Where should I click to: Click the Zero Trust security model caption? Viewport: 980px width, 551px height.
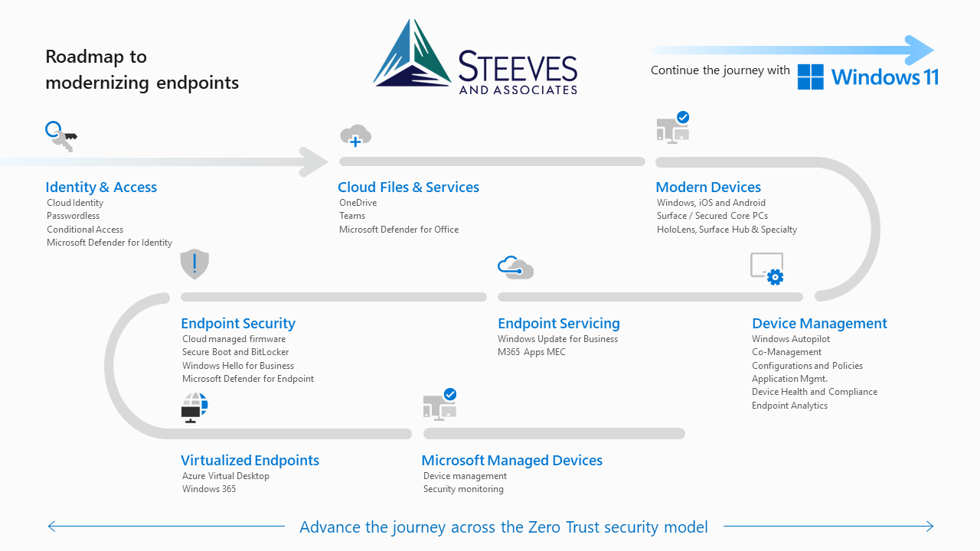504,527
